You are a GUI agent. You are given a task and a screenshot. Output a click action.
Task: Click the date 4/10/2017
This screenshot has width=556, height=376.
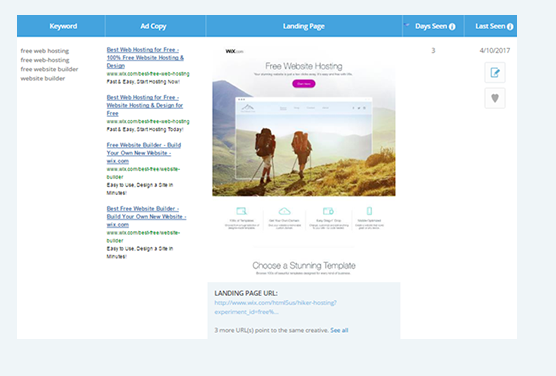coord(495,50)
